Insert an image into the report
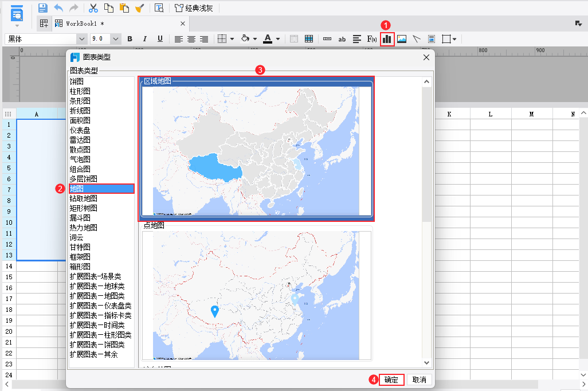The height and width of the screenshot is (391, 588). tap(401, 38)
